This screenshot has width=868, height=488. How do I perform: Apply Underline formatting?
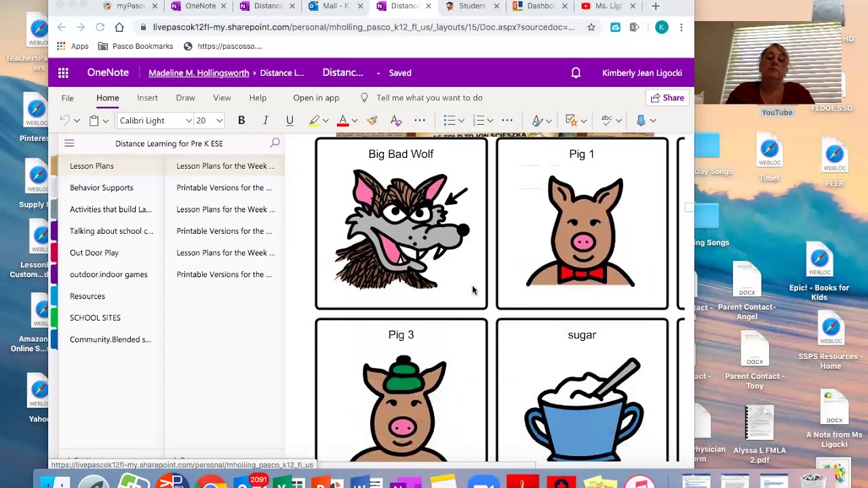click(x=290, y=121)
